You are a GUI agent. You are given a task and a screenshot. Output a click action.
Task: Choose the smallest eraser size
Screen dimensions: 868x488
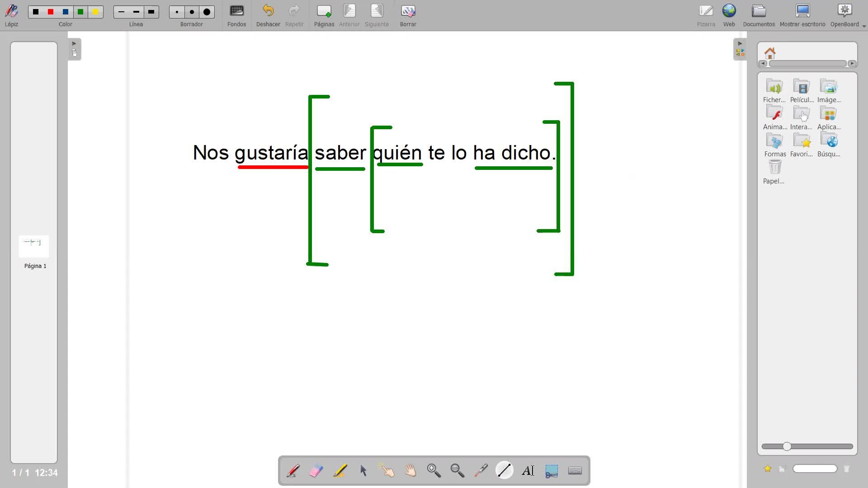[x=177, y=12]
